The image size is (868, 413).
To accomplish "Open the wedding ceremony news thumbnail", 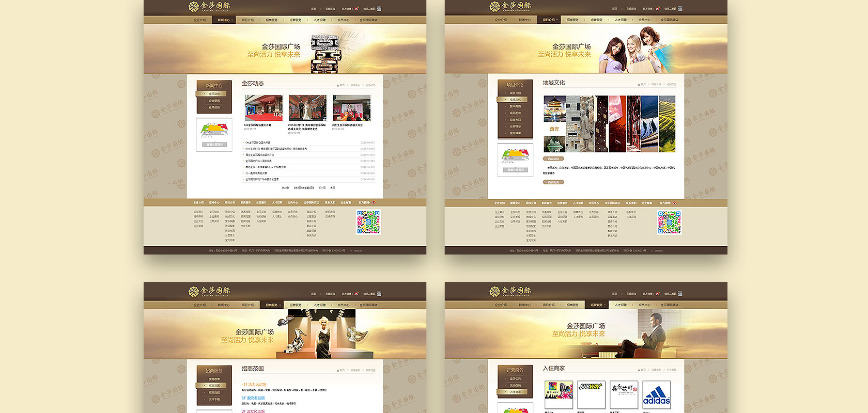I will 307,108.
